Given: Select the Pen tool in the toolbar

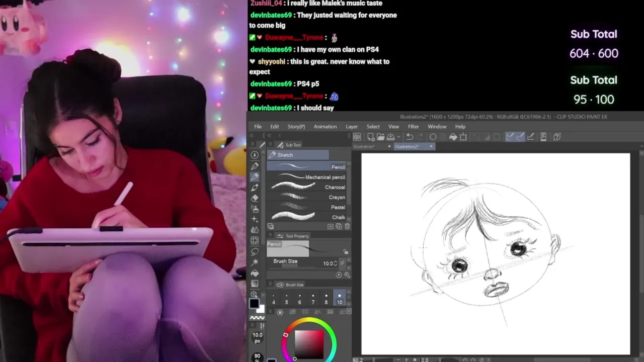Looking at the screenshot, I should 255,166.
